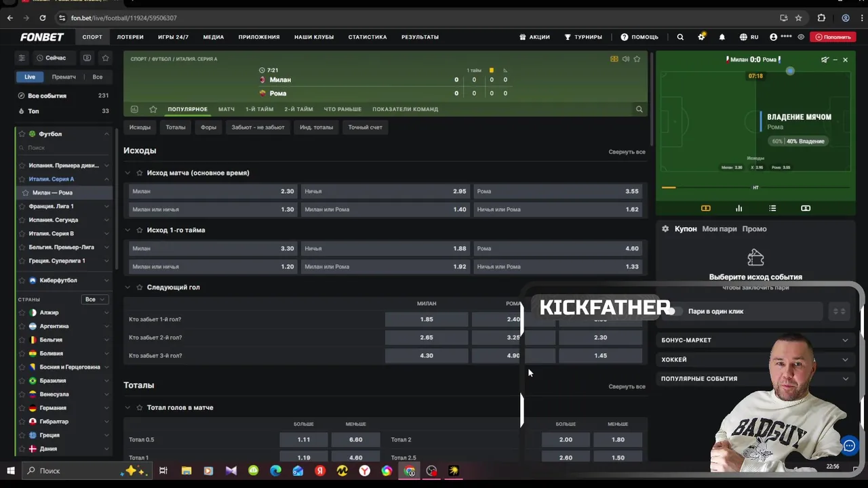The image size is (868, 488).
Task: Collapse Следующий гол market group
Action: click(x=127, y=287)
